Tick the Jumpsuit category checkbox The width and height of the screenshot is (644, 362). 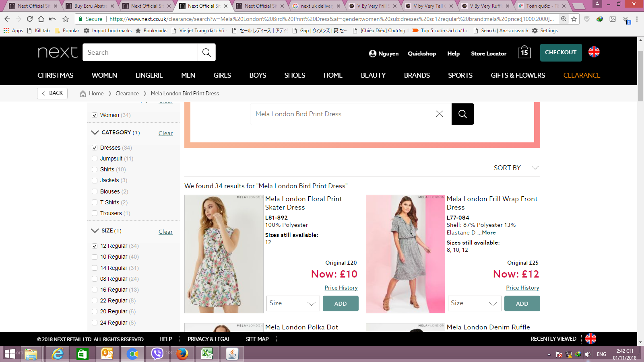95,158
